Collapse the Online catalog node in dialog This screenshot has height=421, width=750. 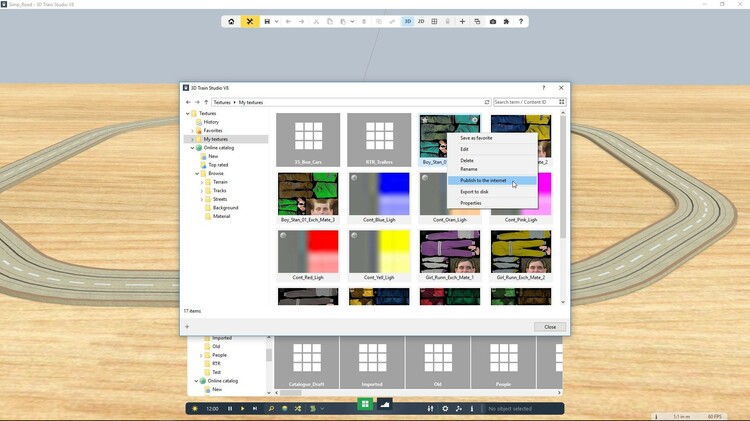(192, 148)
